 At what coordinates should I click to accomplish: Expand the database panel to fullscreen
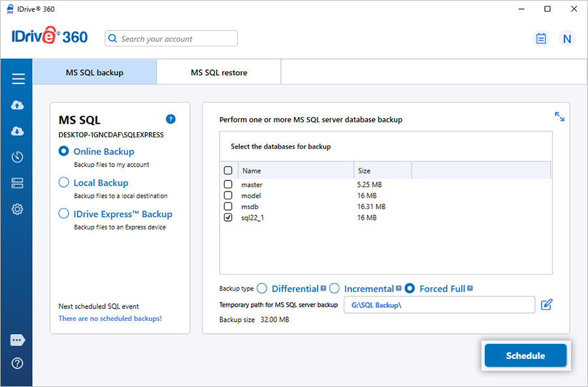[559, 116]
